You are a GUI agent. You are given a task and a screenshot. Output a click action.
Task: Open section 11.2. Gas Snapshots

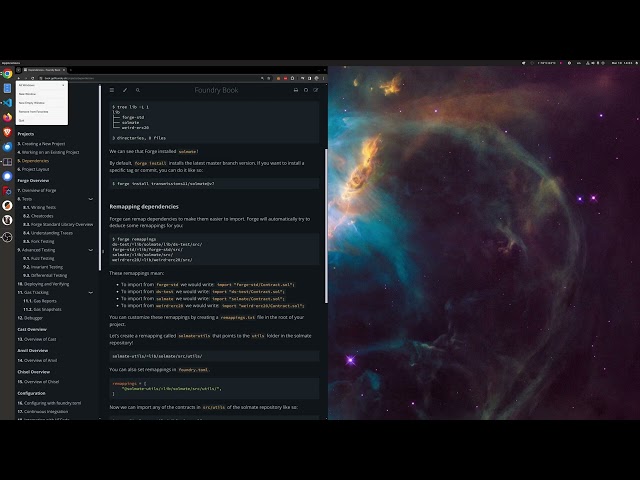point(42,309)
